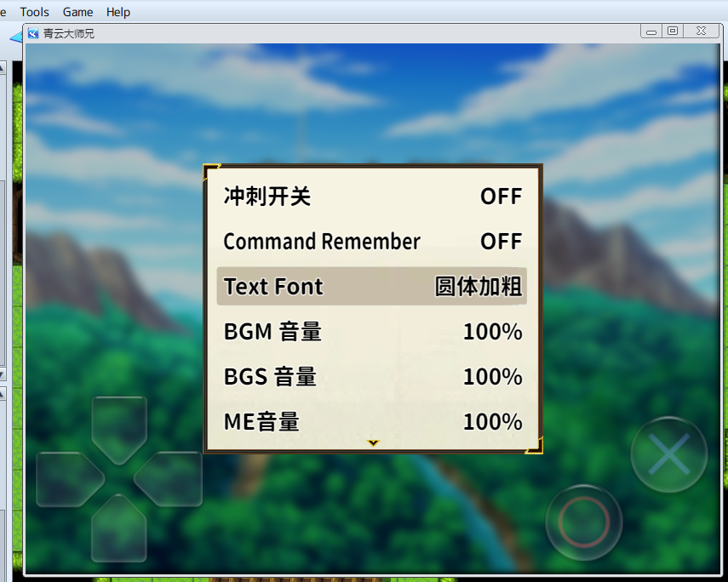This screenshot has width=728, height=582.
Task: Click left panel scroll-down arrow
Action: [x=3, y=374]
